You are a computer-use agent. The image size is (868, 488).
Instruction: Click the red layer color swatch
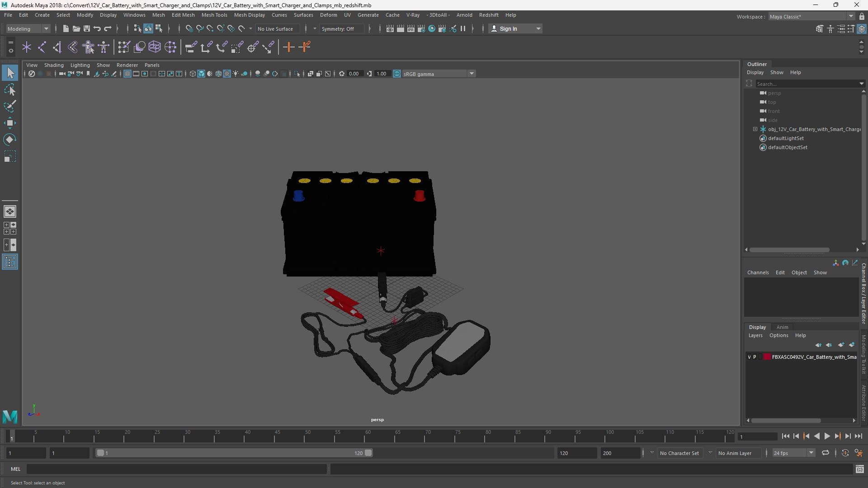pyautogui.click(x=767, y=357)
